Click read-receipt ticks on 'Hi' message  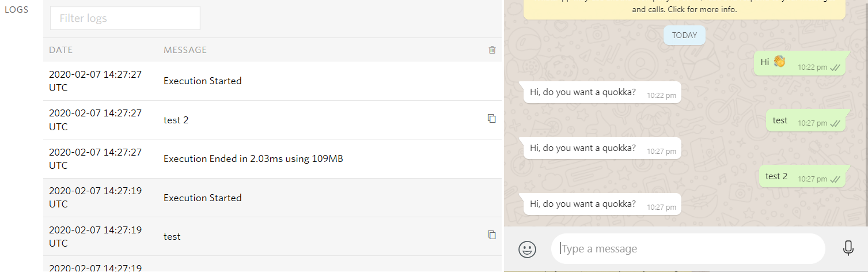[x=835, y=67]
